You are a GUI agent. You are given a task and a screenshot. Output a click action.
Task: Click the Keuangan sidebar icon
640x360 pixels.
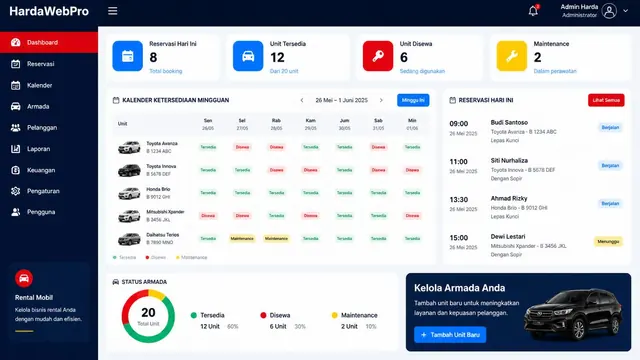click(16, 170)
